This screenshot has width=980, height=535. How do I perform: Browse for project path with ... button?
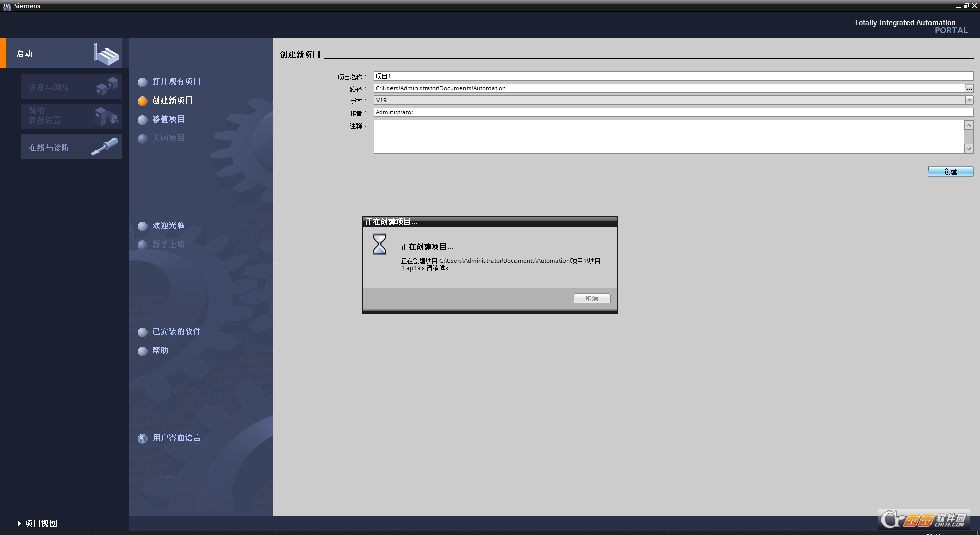coord(969,88)
